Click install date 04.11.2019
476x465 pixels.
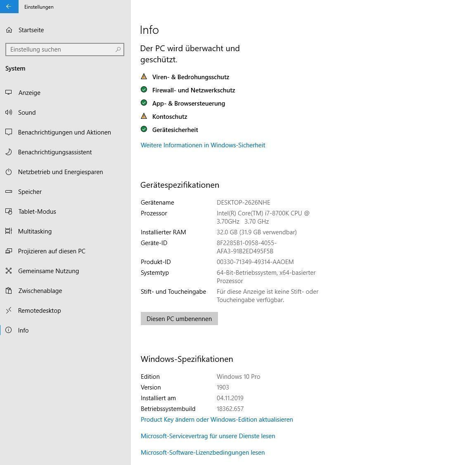230,398
